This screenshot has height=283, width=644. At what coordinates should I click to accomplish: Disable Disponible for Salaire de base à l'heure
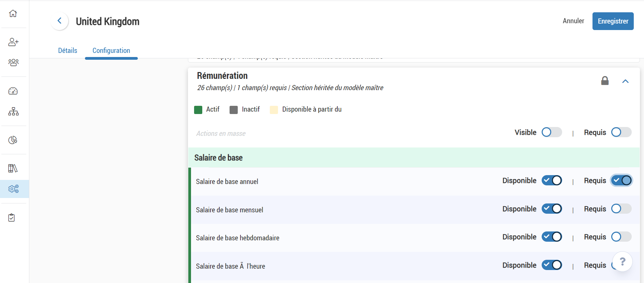pos(552,265)
